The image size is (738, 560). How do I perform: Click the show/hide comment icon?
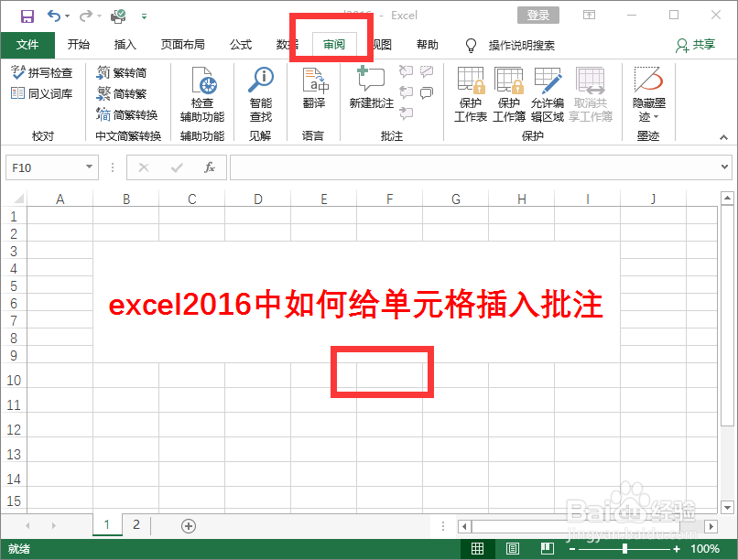pos(427,71)
